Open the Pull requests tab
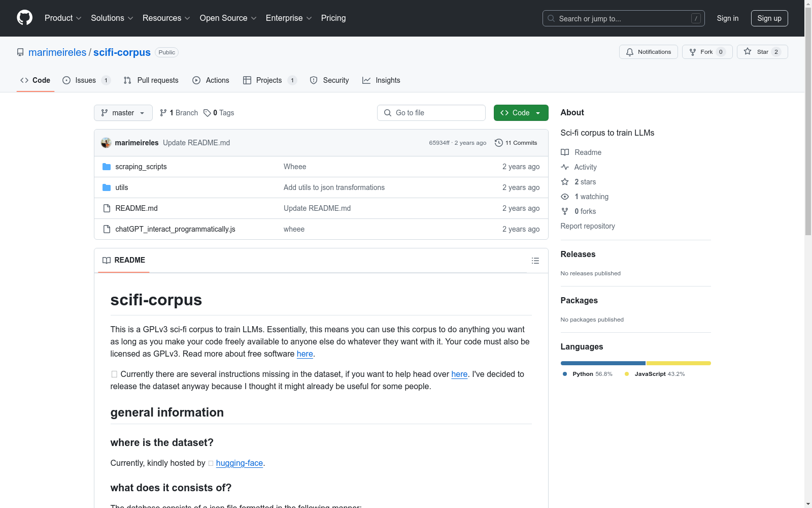The width and height of the screenshot is (812, 508). coord(151,80)
